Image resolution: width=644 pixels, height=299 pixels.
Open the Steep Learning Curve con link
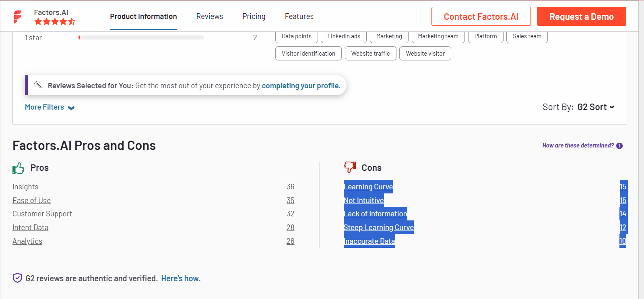pyautogui.click(x=379, y=228)
